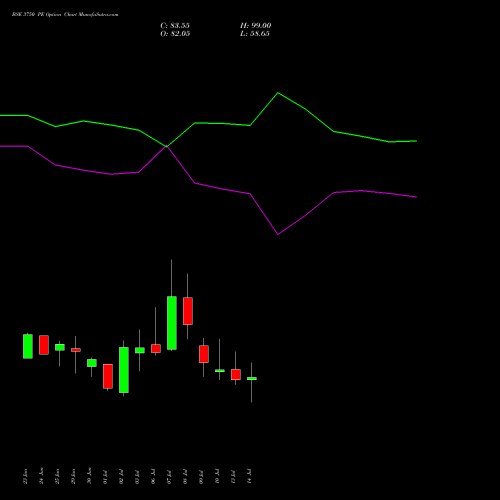
Task: Select the 13 Jul date label
Action: 233,476
